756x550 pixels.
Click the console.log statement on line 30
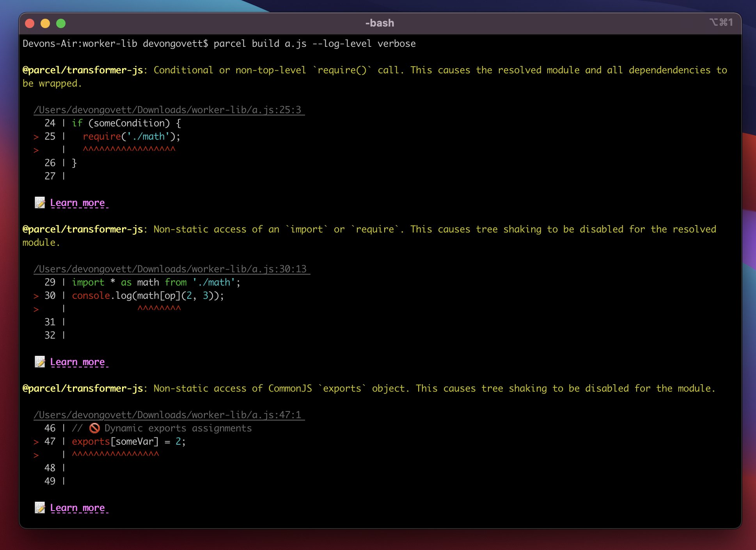146,296
